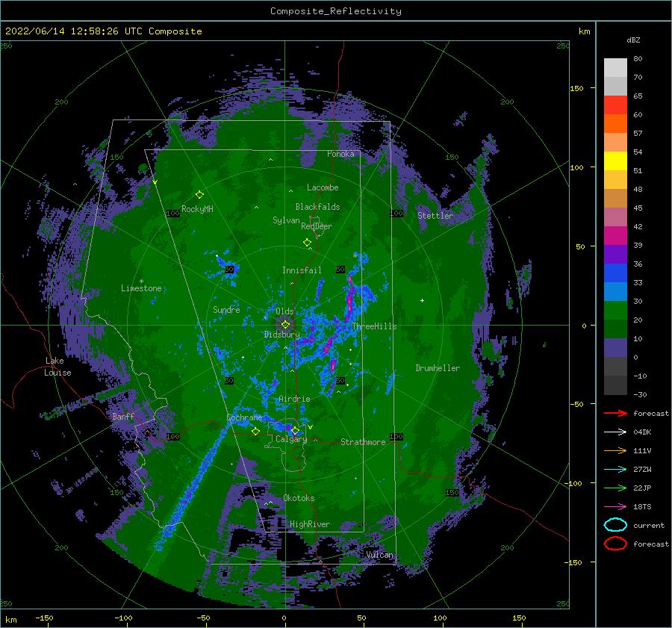This screenshot has height=628, width=672.
Task: Select the Okotoks town label
Action: [299, 498]
